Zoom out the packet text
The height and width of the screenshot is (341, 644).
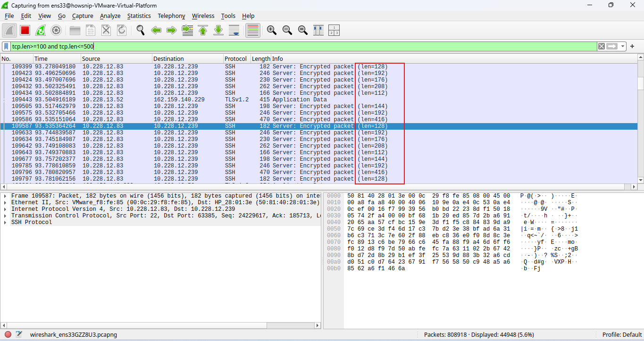[287, 30]
